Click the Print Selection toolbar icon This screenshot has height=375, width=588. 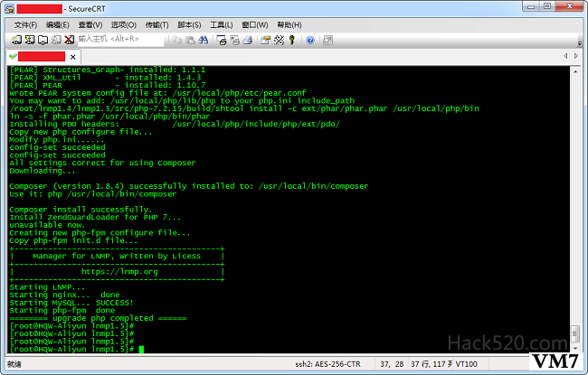click(235, 40)
